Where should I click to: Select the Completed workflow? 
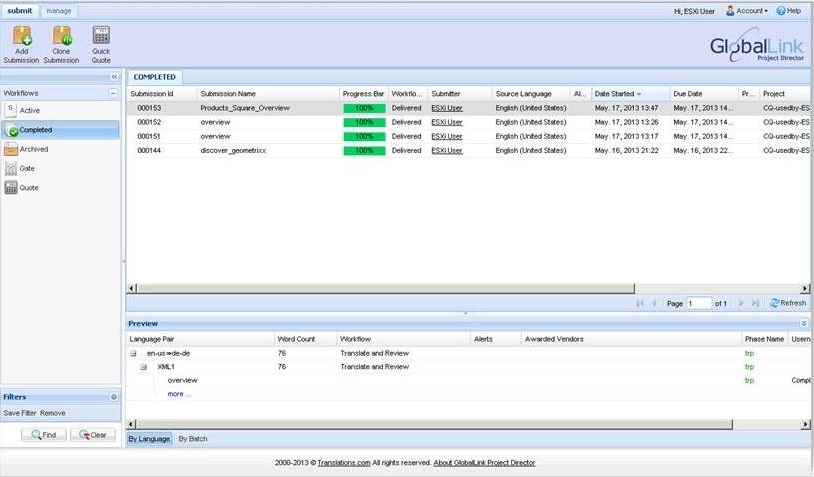pos(61,130)
